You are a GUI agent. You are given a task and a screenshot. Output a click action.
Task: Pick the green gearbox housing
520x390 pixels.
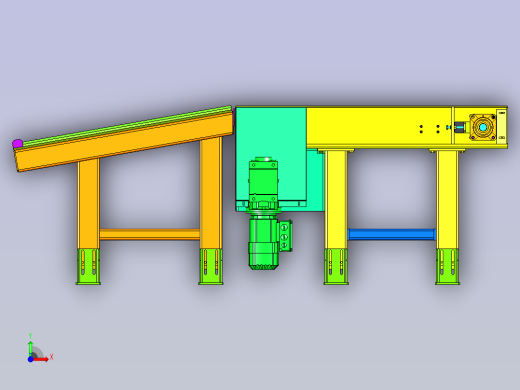pyautogui.click(x=263, y=183)
